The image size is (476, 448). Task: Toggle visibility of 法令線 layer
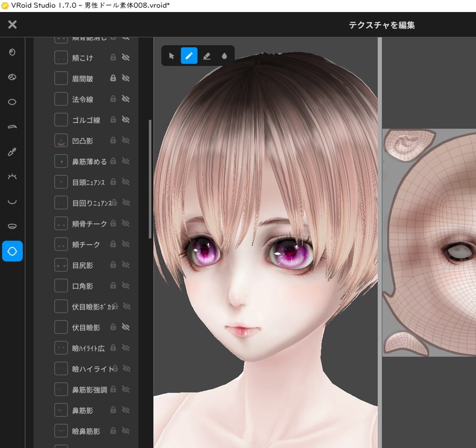(x=126, y=99)
